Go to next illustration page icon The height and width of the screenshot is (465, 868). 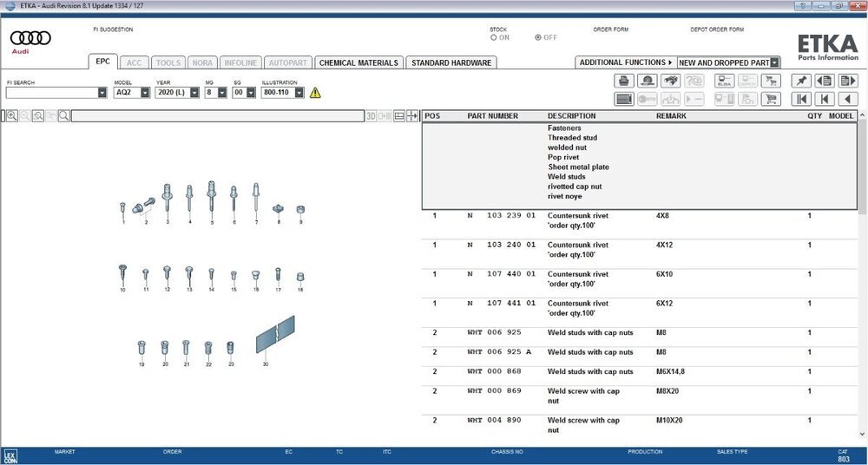tap(847, 81)
